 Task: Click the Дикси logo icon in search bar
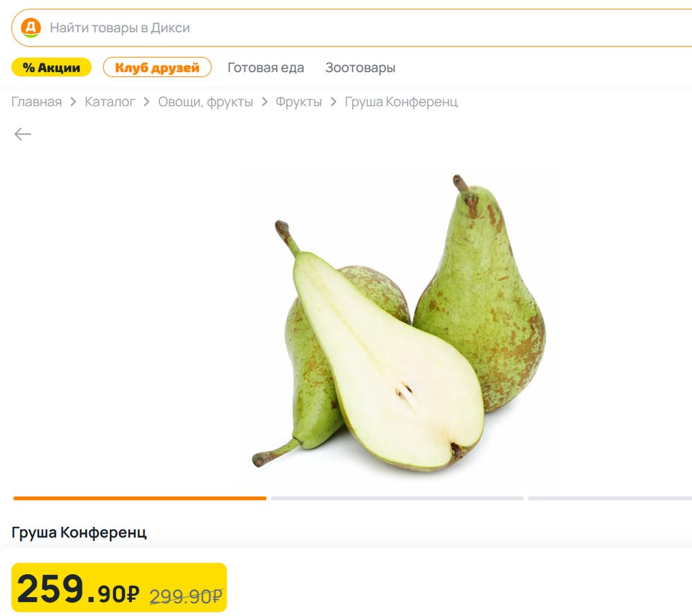coord(31,28)
